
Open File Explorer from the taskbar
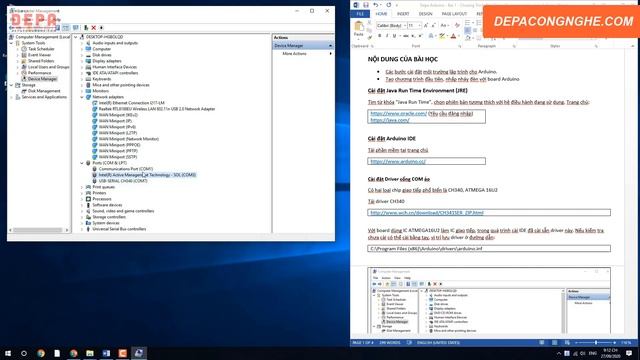(x=90, y=353)
